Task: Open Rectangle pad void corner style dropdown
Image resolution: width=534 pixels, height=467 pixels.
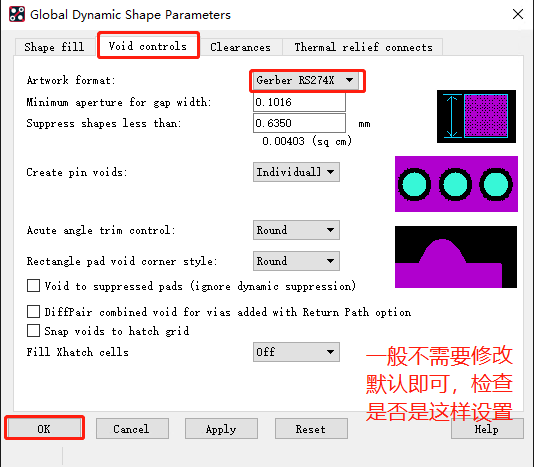Action: point(296,261)
